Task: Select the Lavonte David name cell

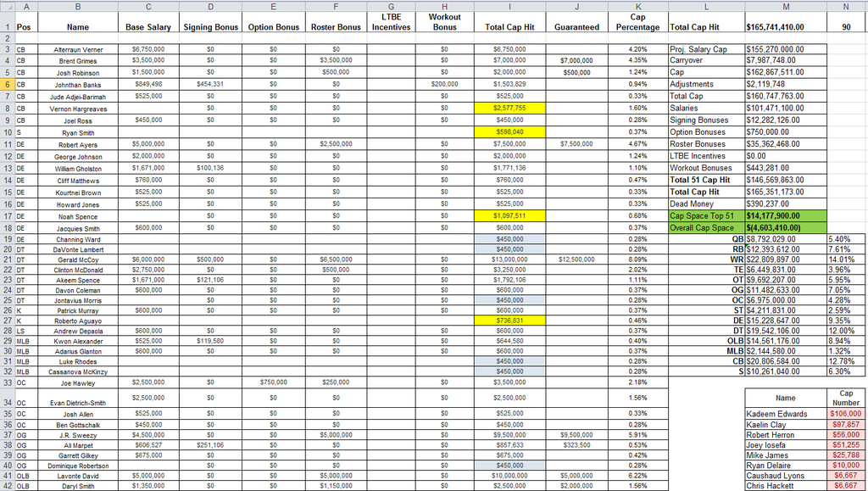Action: pyautogui.click(x=78, y=476)
